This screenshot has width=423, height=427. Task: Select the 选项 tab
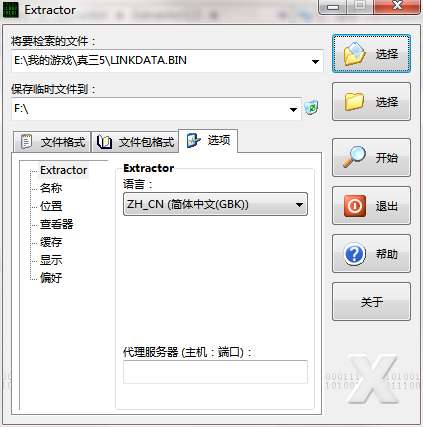pos(208,140)
